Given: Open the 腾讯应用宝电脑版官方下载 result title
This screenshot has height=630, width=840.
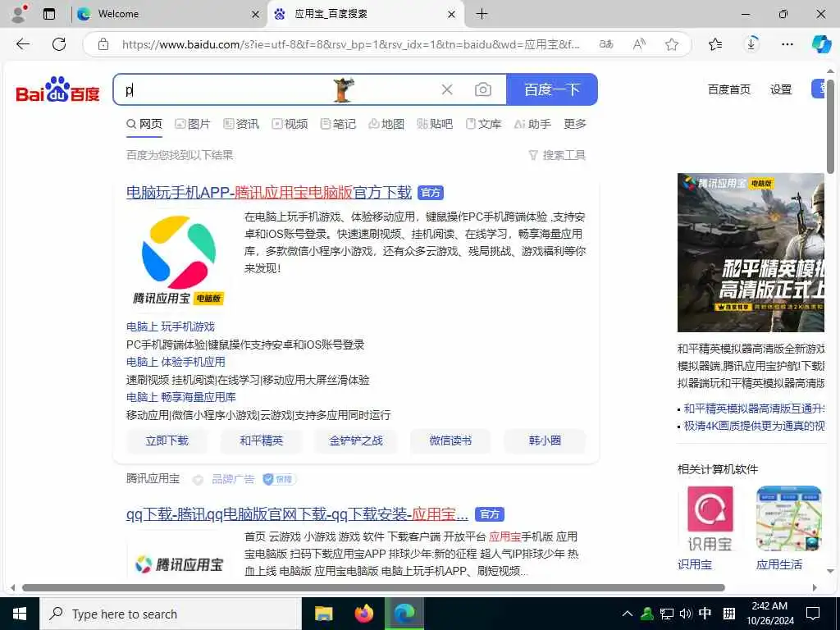Looking at the screenshot, I should [269, 192].
